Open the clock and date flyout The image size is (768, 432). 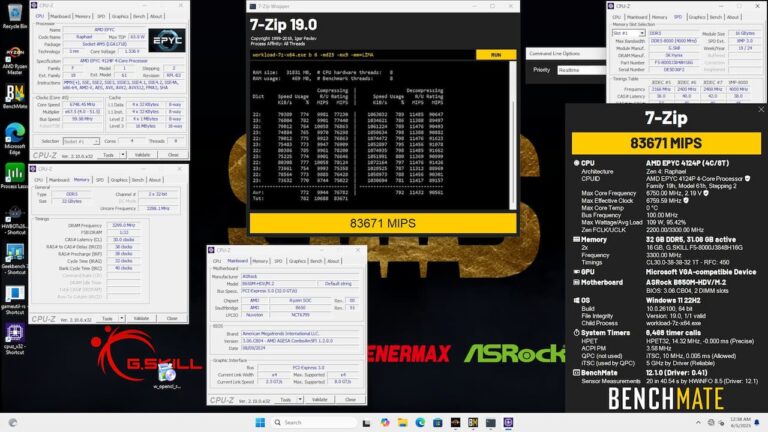(x=740, y=422)
